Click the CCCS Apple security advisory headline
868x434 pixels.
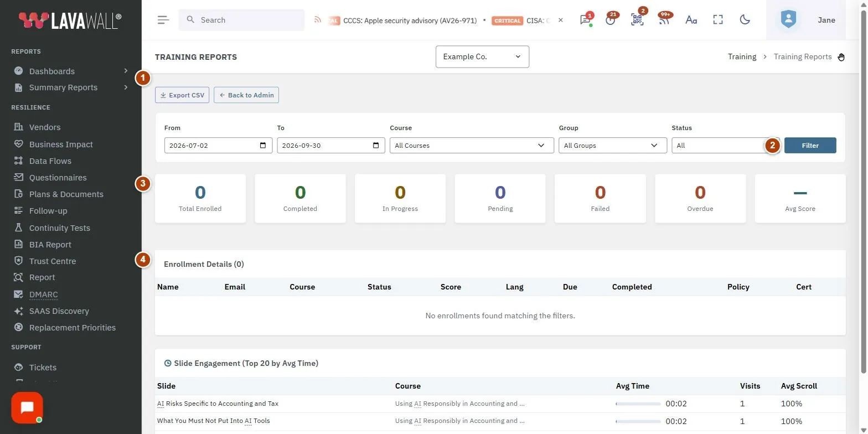point(410,20)
